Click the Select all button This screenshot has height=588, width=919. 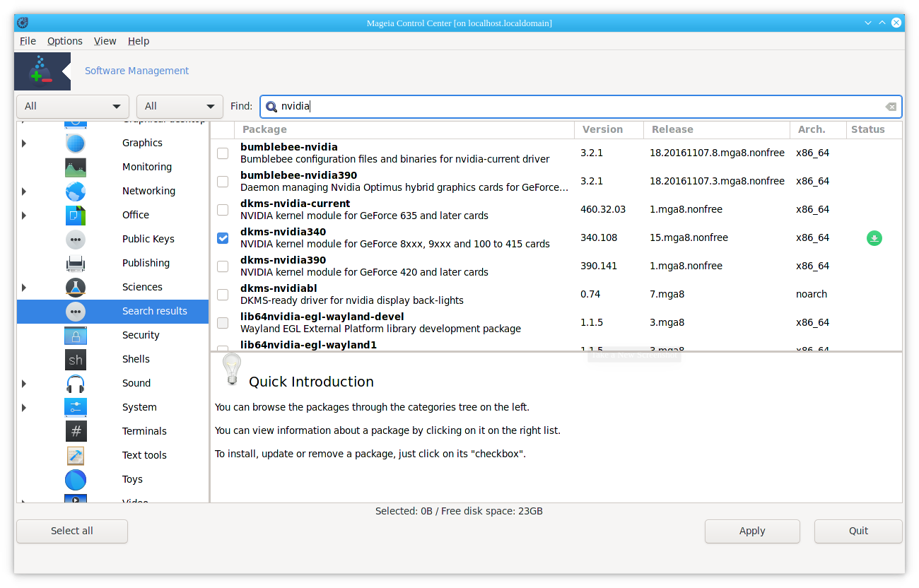pyautogui.click(x=72, y=531)
